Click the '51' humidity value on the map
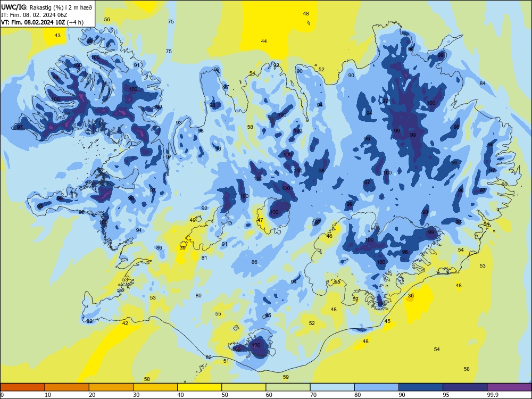Screen dimensions: 532x399 tap(226, 361)
